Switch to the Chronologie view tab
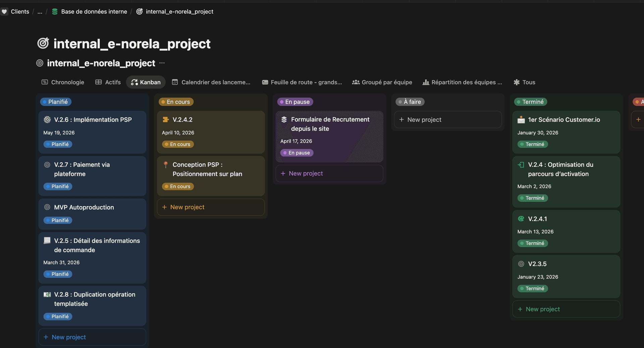644x348 pixels. coord(63,82)
